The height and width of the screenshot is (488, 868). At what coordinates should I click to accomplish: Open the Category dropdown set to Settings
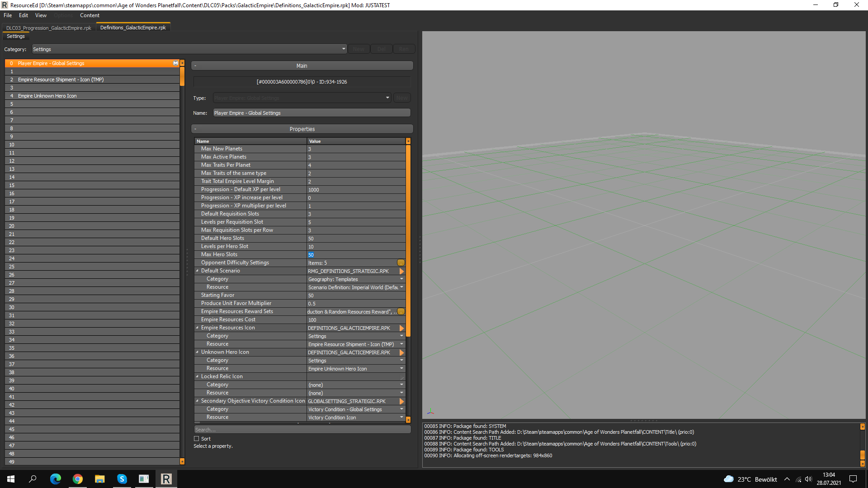(189, 49)
